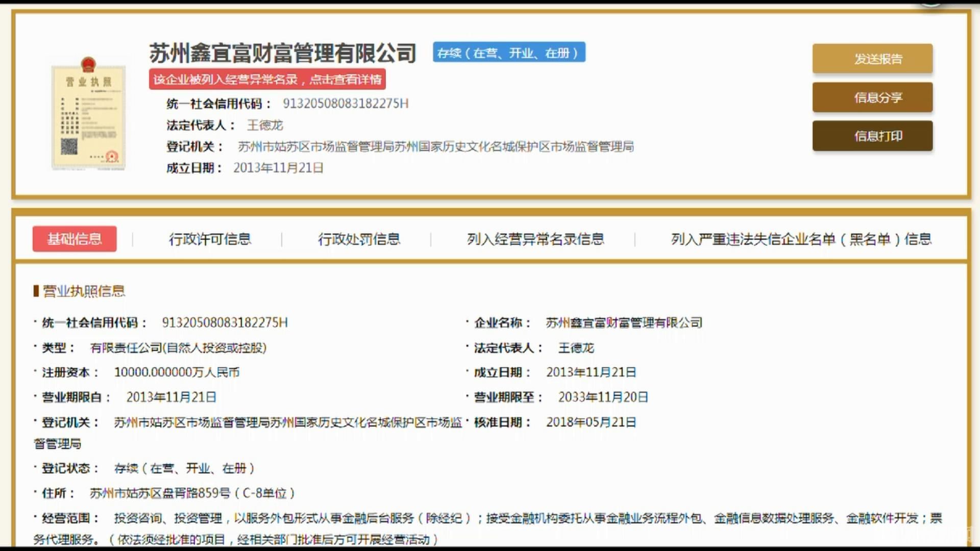This screenshot has height=551, width=980.
Task: Open the business license thumbnail image
Action: 88,114
